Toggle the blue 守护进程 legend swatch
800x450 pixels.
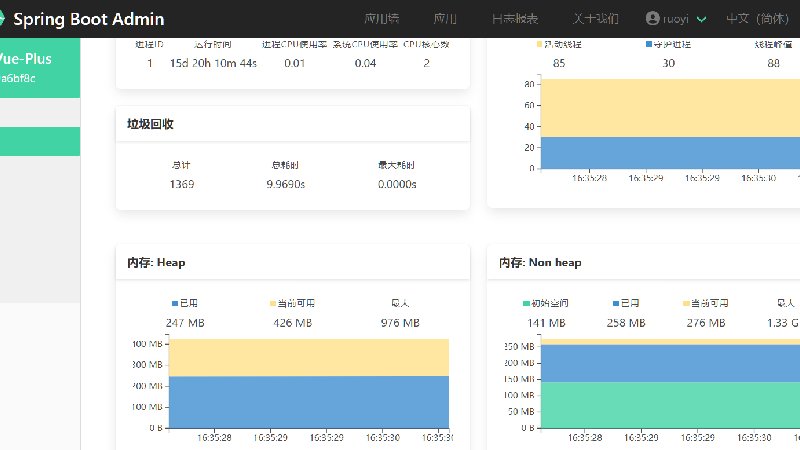[x=648, y=44]
